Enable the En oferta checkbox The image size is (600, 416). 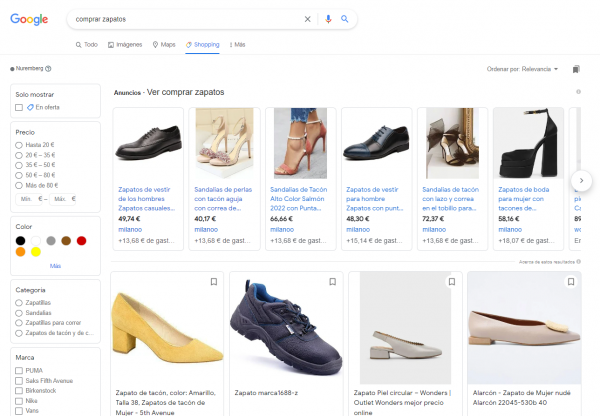coord(19,108)
